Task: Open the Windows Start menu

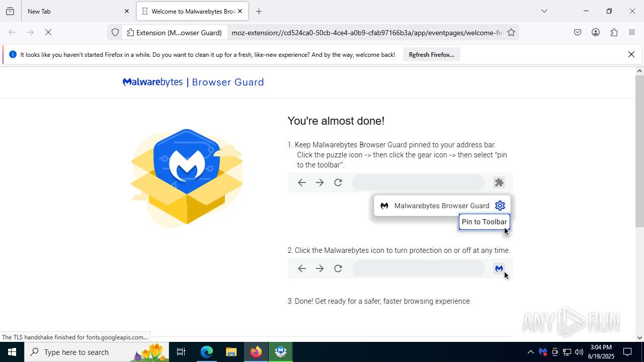Action: (x=12, y=352)
